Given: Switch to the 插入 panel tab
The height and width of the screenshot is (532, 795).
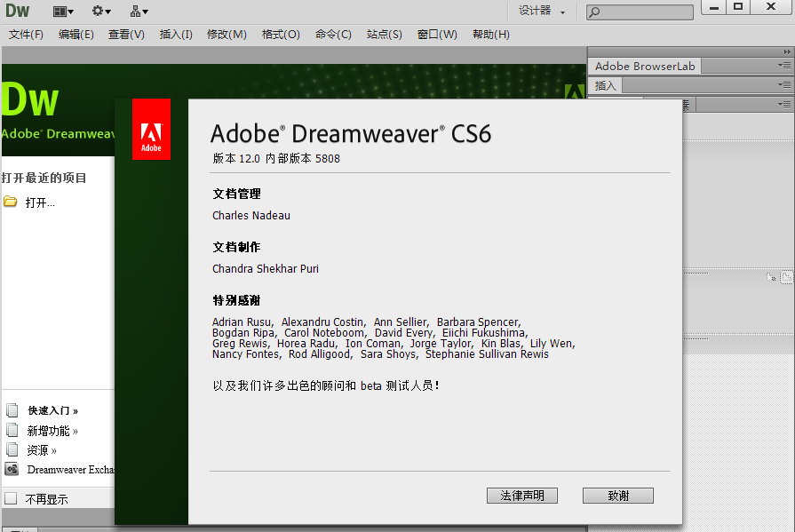Looking at the screenshot, I should point(606,86).
